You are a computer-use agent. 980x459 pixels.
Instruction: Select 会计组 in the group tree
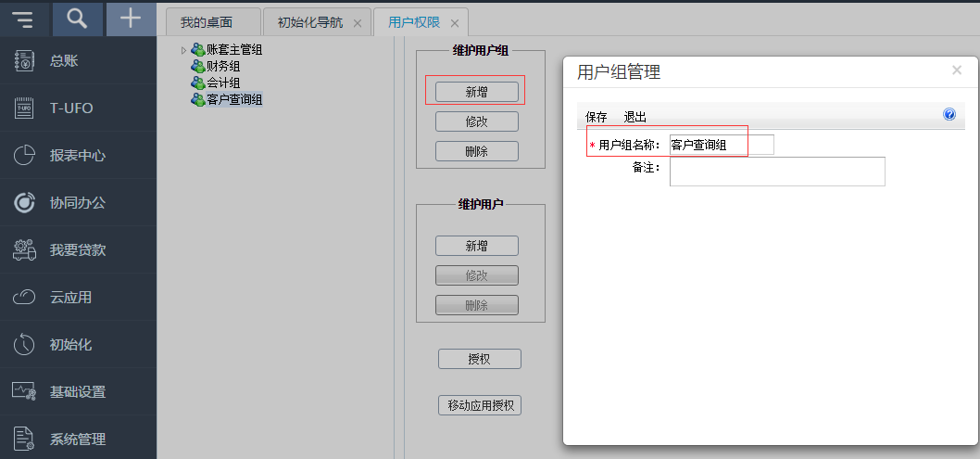click(x=223, y=83)
